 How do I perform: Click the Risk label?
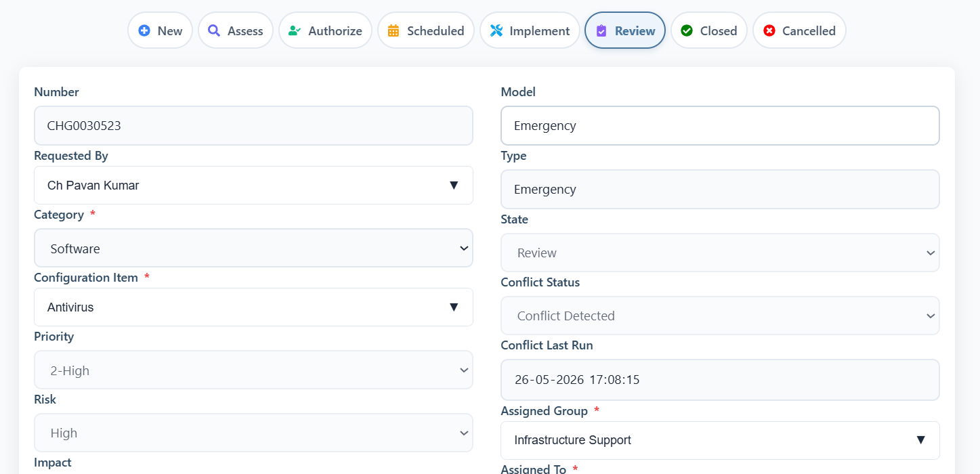coord(45,400)
